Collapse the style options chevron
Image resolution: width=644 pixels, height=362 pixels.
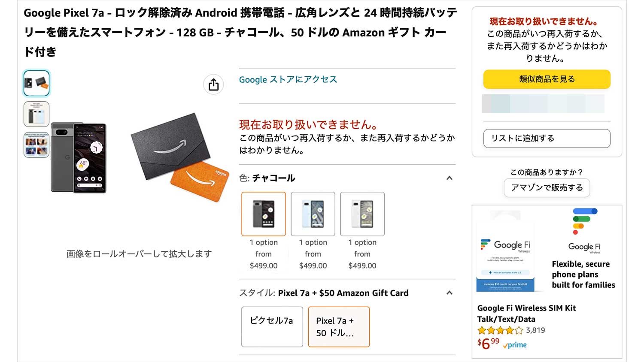[x=449, y=293]
